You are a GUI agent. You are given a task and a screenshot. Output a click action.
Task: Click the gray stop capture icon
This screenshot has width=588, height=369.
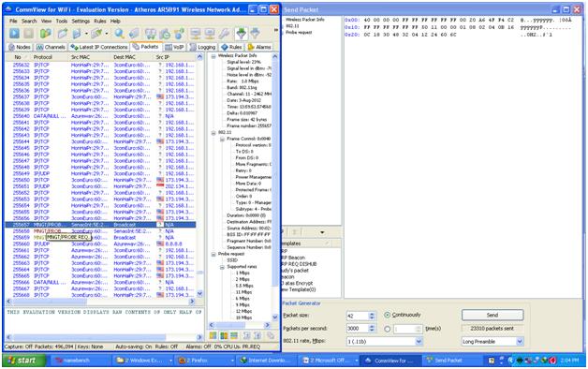(x=29, y=34)
